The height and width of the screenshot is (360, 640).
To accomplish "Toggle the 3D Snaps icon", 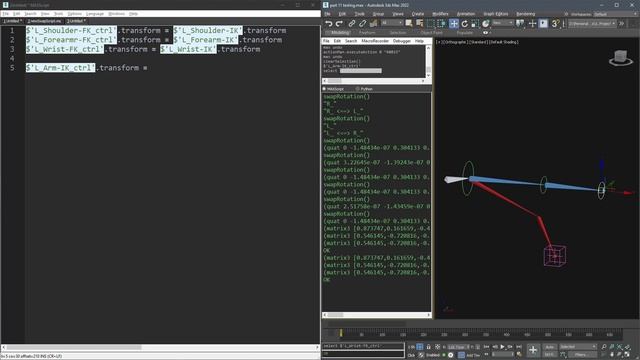I will click(x=555, y=24).
